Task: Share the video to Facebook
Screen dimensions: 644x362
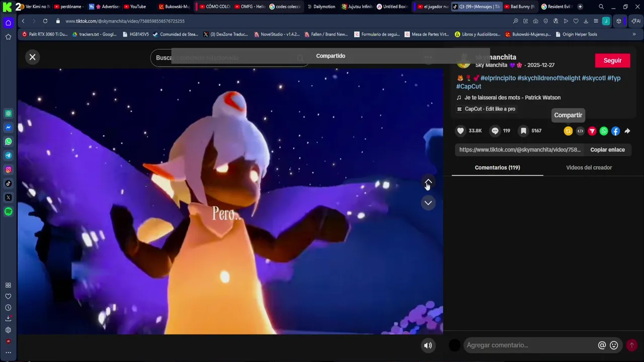Action: click(x=615, y=131)
